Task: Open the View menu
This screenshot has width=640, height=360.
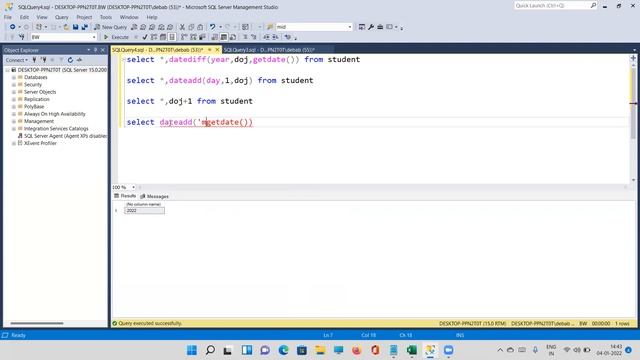Action: tap(42, 17)
